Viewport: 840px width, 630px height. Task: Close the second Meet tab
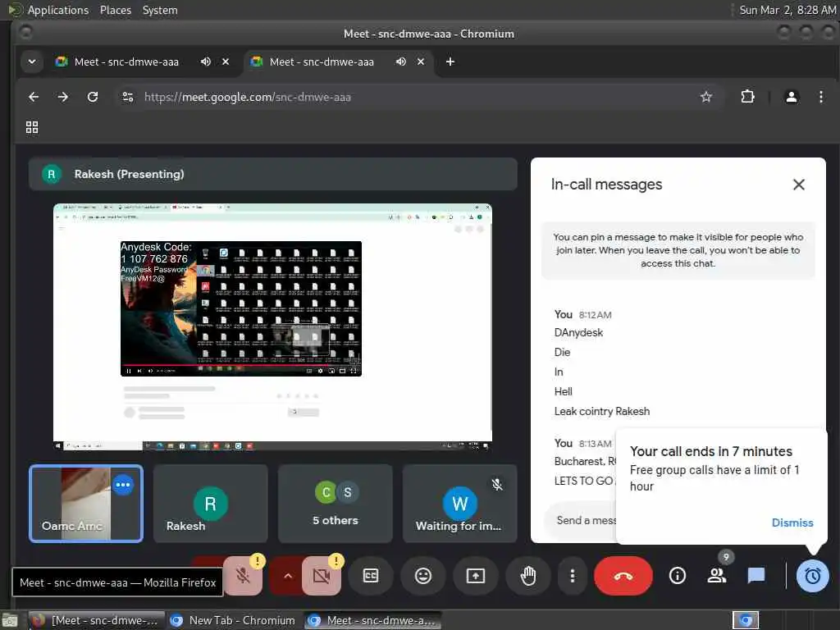[x=421, y=62]
